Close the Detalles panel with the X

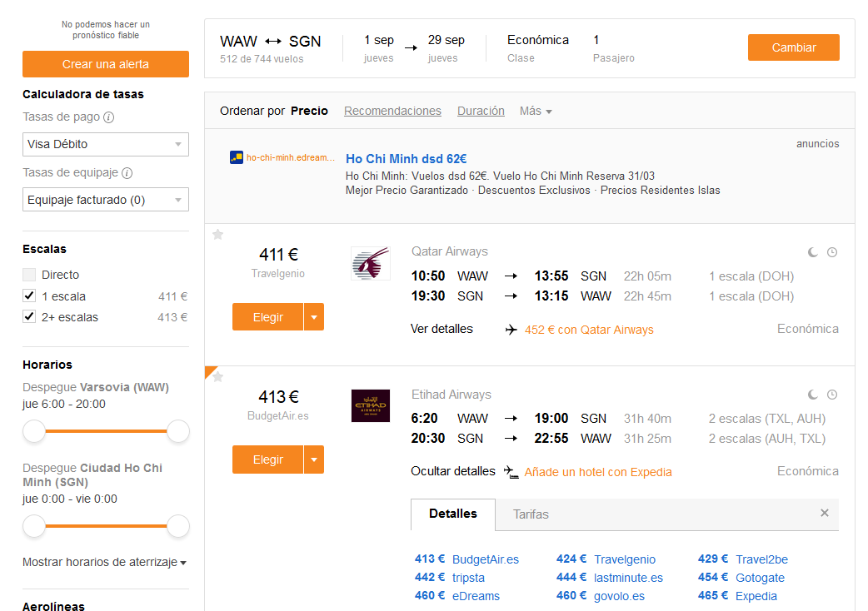coord(825,513)
